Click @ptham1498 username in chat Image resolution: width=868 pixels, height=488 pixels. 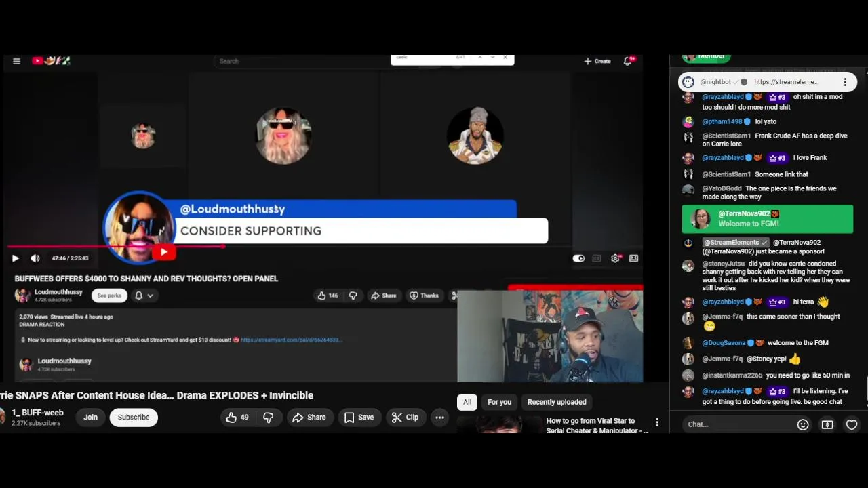coord(722,121)
